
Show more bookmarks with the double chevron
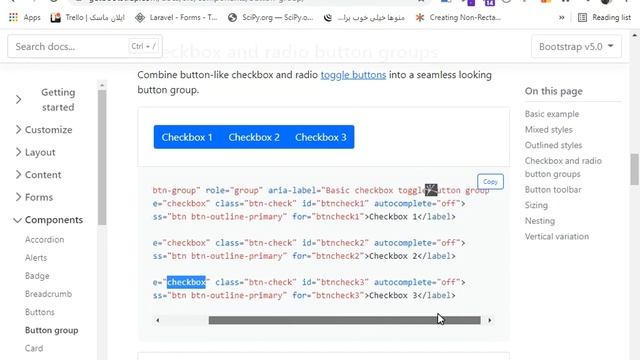tap(562, 18)
